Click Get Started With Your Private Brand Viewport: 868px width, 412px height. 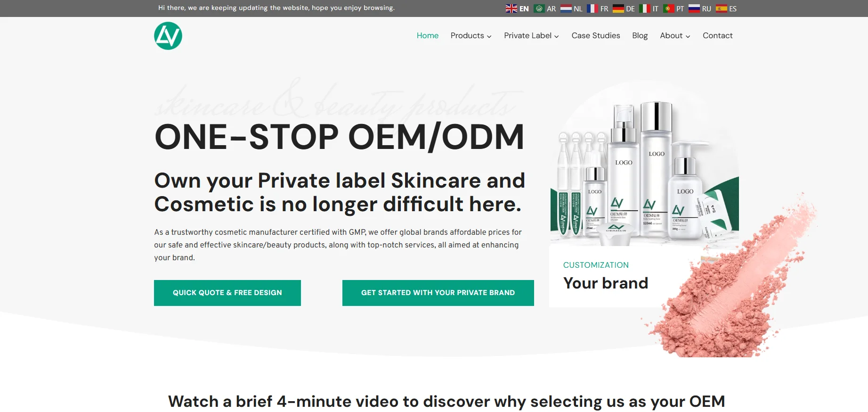point(438,293)
